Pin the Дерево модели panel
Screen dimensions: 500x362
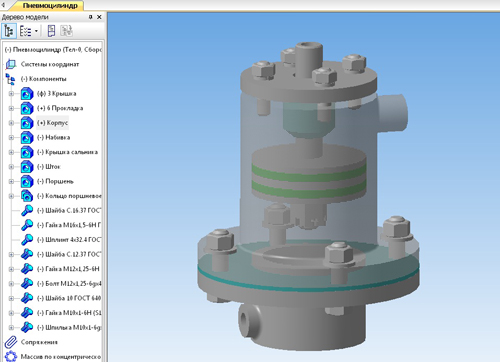tap(90, 17)
